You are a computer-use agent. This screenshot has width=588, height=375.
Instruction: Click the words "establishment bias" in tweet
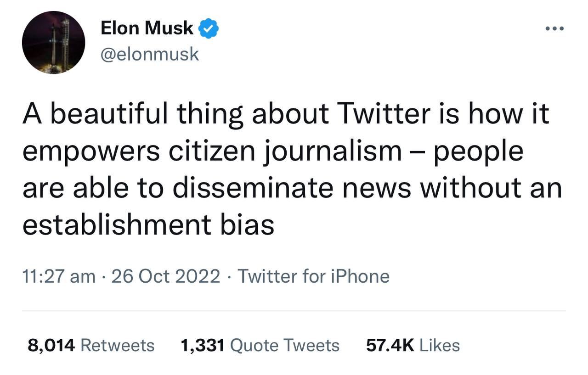tap(148, 225)
